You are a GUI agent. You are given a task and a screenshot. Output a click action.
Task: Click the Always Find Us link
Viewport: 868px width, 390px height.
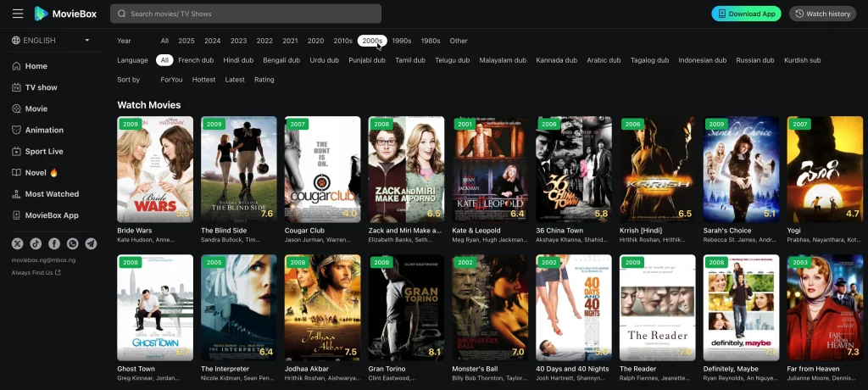coord(32,272)
